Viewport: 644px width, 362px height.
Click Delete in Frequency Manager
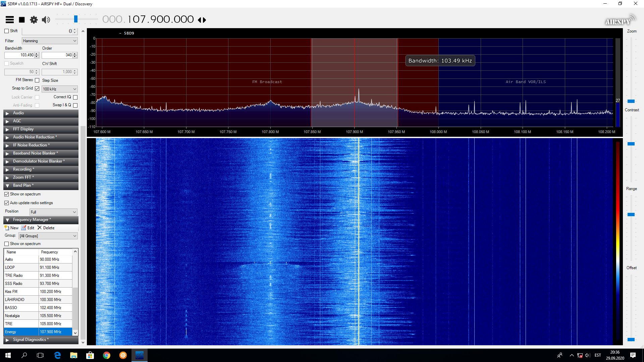pyautogui.click(x=46, y=228)
